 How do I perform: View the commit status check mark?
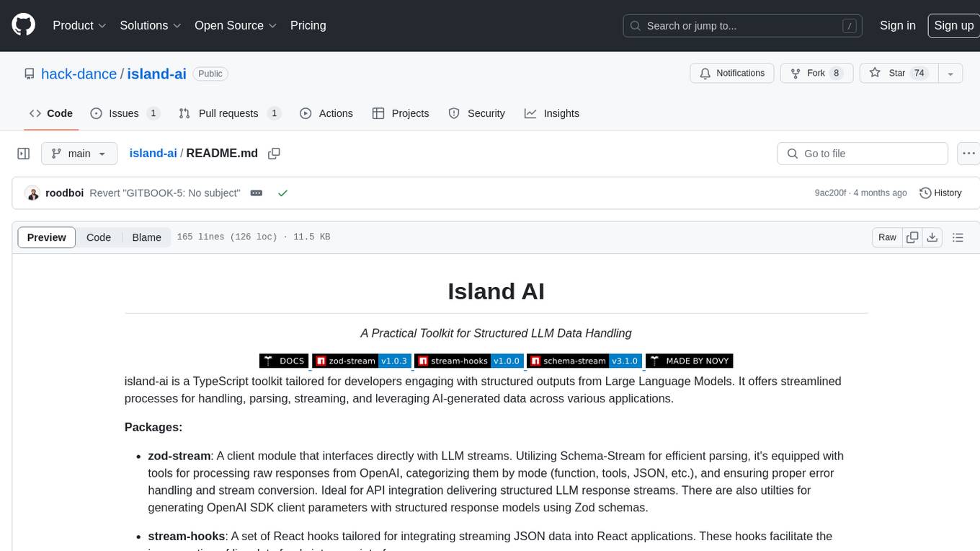tap(282, 193)
